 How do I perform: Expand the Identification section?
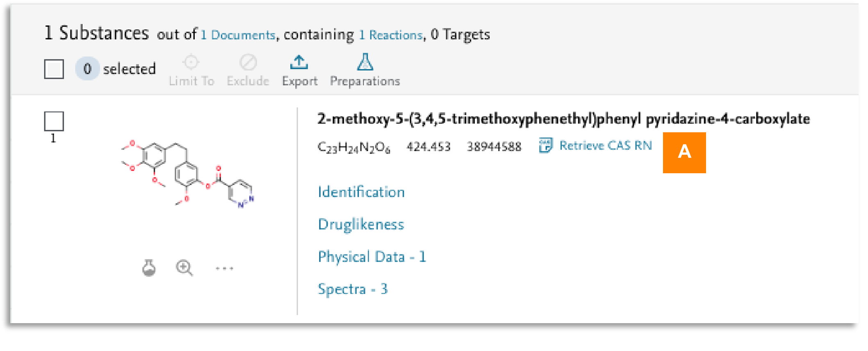361,192
